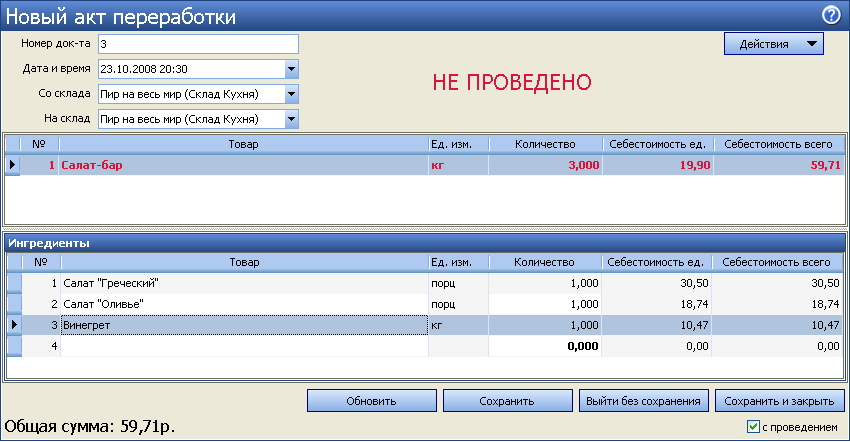The image size is (850, 442).
Task: Click the empty product cell in row 4
Action: point(244,346)
